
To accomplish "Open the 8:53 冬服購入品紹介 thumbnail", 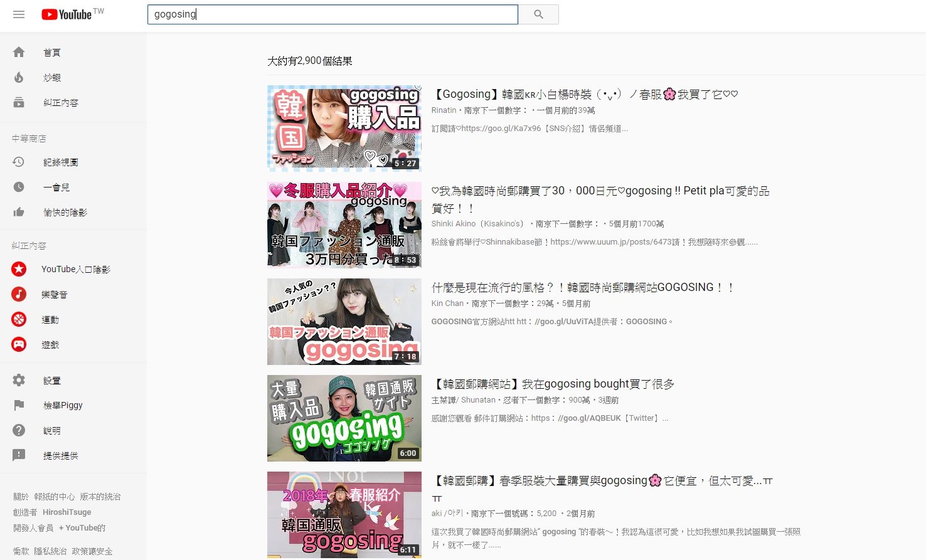I will click(x=344, y=225).
